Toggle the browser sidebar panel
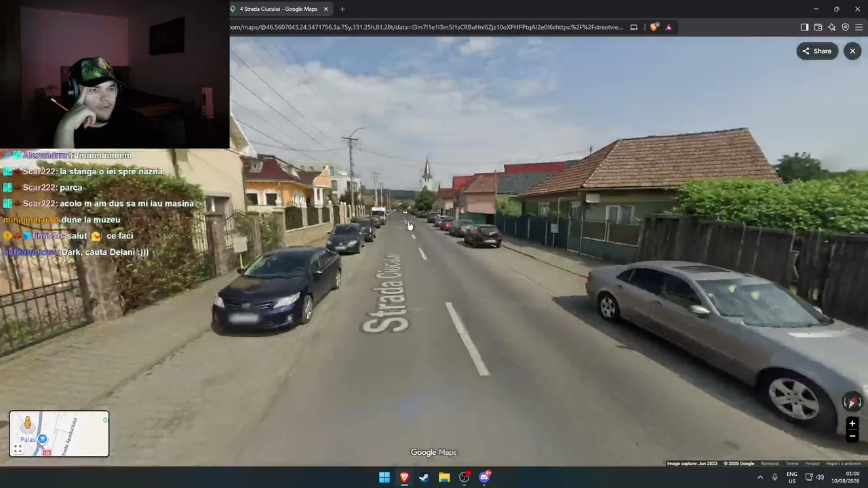Viewport: 868px width, 488px height. click(804, 27)
